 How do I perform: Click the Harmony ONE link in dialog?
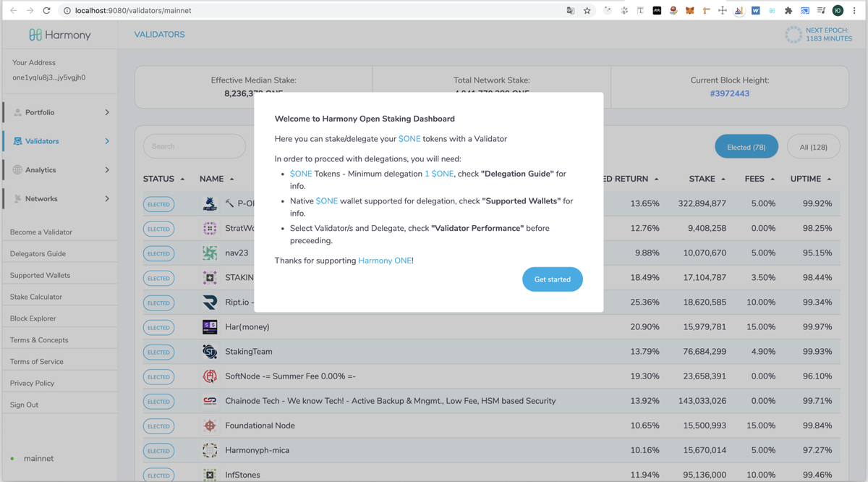point(385,261)
